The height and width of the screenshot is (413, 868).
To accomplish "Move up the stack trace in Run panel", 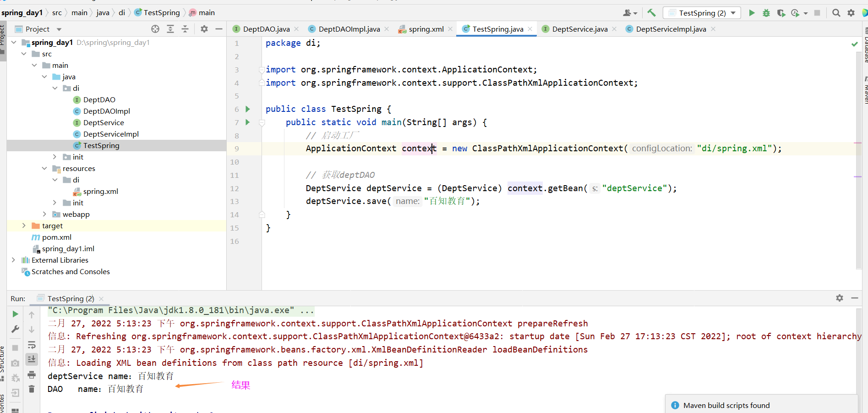I will point(32,314).
